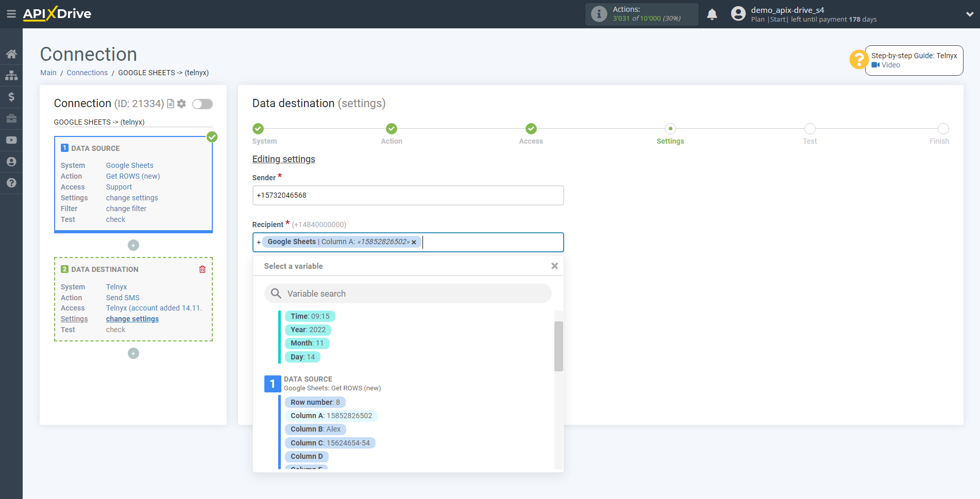
Task: Go to the Test step
Action: pyautogui.click(x=810, y=129)
